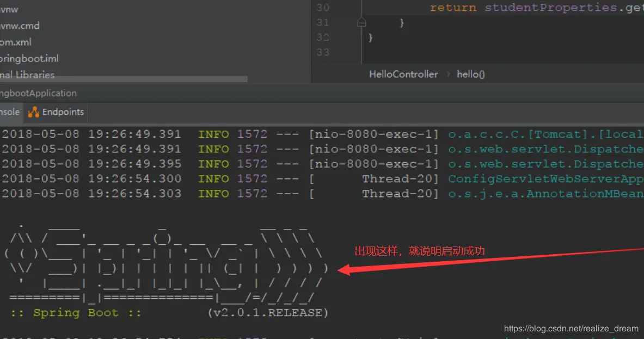Click the (v2.0.1.RELEASE) version text
The height and width of the screenshot is (339, 644).
[x=268, y=313]
